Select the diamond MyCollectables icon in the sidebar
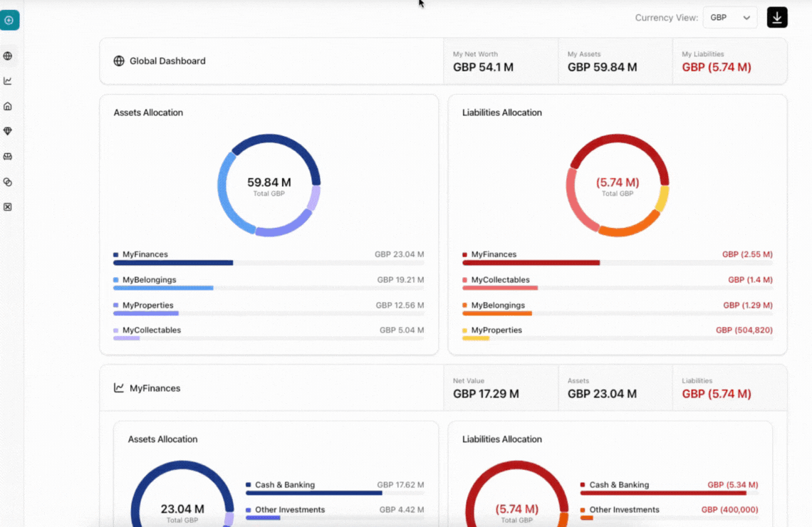 (9, 131)
